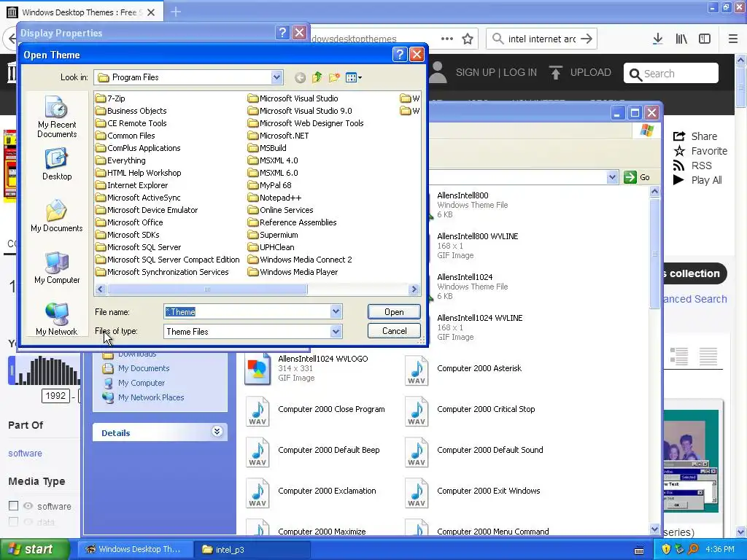Select the Notepad++ folder
747x560 pixels.
click(275, 198)
